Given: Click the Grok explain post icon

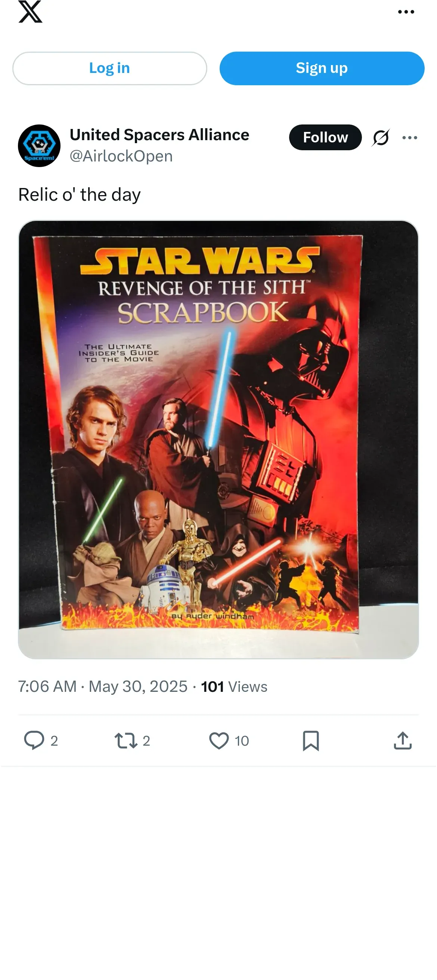Looking at the screenshot, I should [381, 137].
